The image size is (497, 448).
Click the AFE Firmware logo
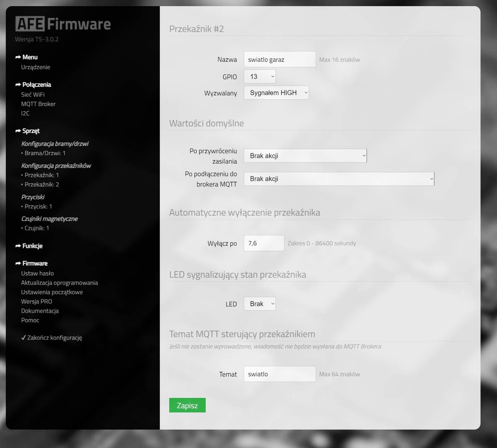[x=63, y=24]
